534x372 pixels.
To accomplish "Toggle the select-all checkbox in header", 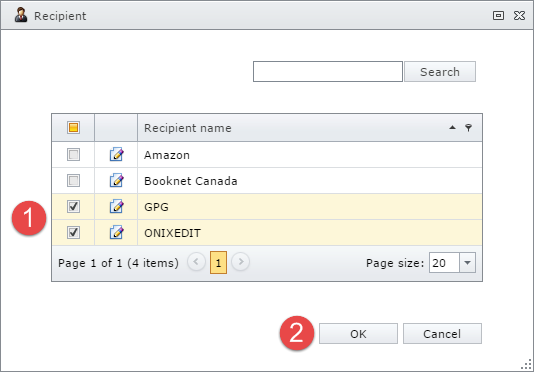I will 73,127.
